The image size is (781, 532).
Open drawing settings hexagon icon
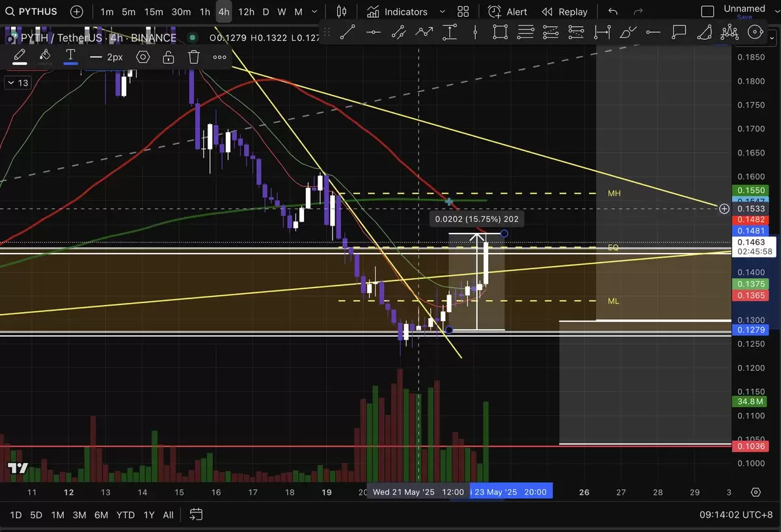tap(143, 57)
